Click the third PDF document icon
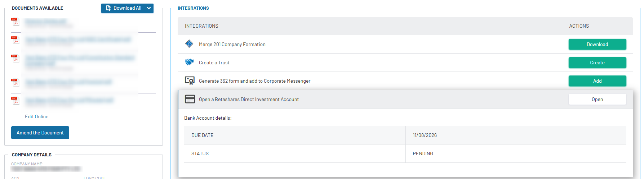Image resolution: width=644 pixels, height=179 pixels. coord(15,58)
